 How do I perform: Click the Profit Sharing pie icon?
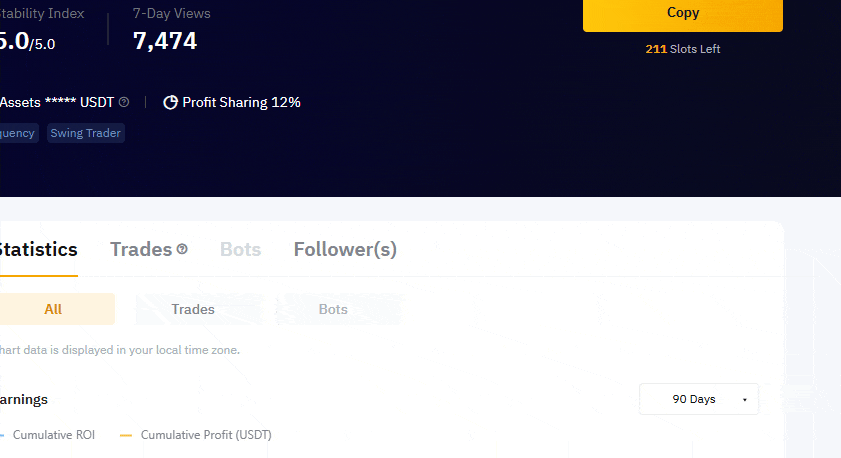[170, 102]
